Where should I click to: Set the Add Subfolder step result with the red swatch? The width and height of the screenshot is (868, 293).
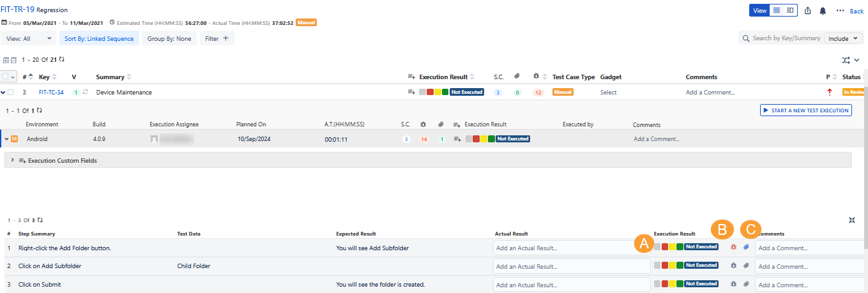[x=665, y=266]
